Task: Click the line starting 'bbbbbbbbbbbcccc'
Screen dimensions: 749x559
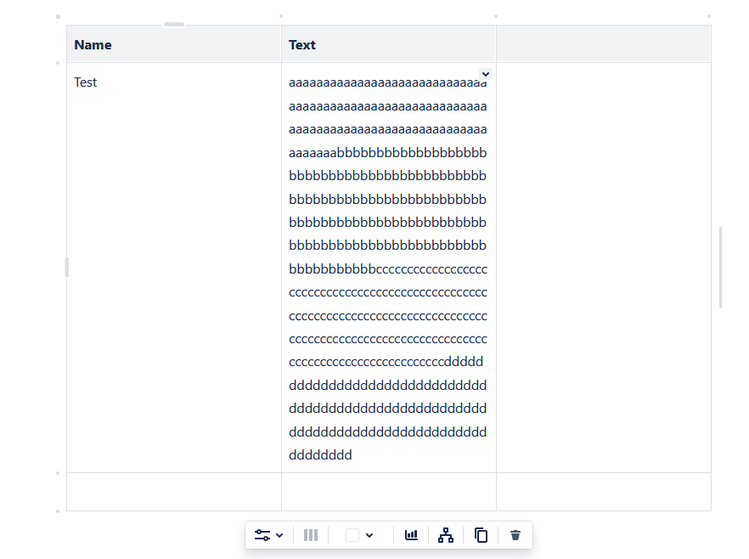Action: 388,269
